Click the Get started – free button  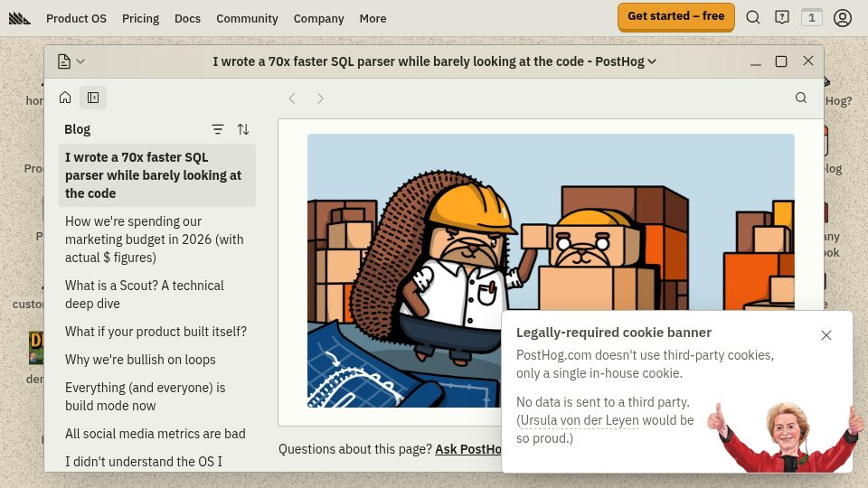(676, 16)
